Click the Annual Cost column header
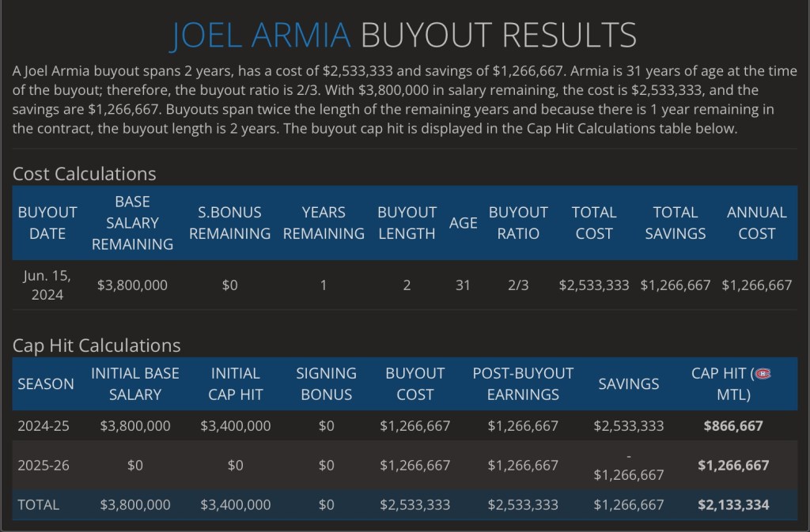 coord(756,223)
